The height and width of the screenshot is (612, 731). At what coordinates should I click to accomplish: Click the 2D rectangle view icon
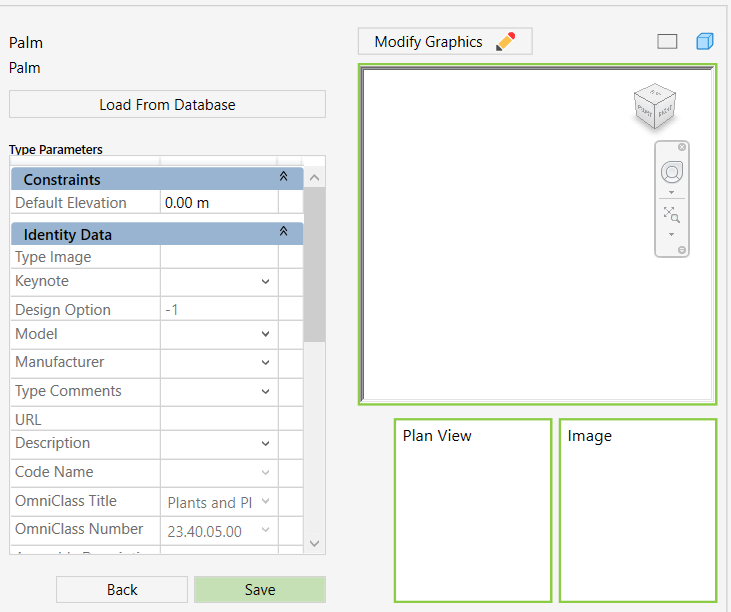[x=667, y=42]
